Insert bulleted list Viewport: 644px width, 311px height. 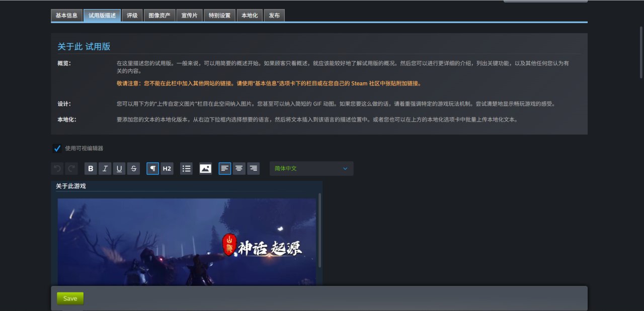click(x=186, y=168)
